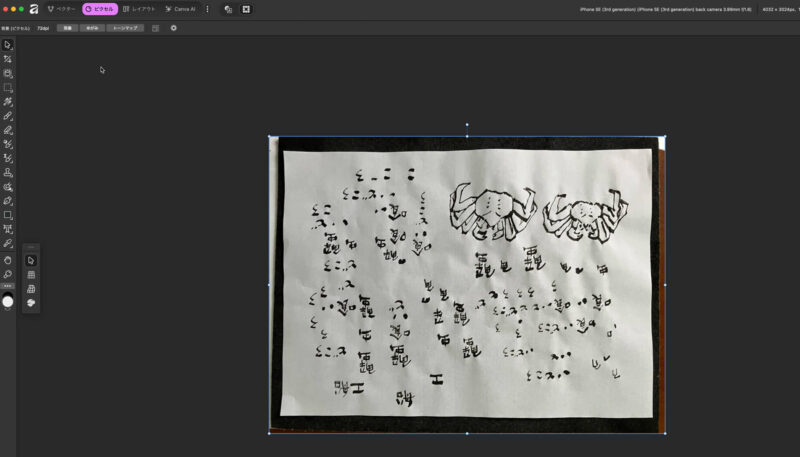Click the layout panel icon beside トーンマップ
The width and height of the screenshot is (800, 457).
coord(156,28)
